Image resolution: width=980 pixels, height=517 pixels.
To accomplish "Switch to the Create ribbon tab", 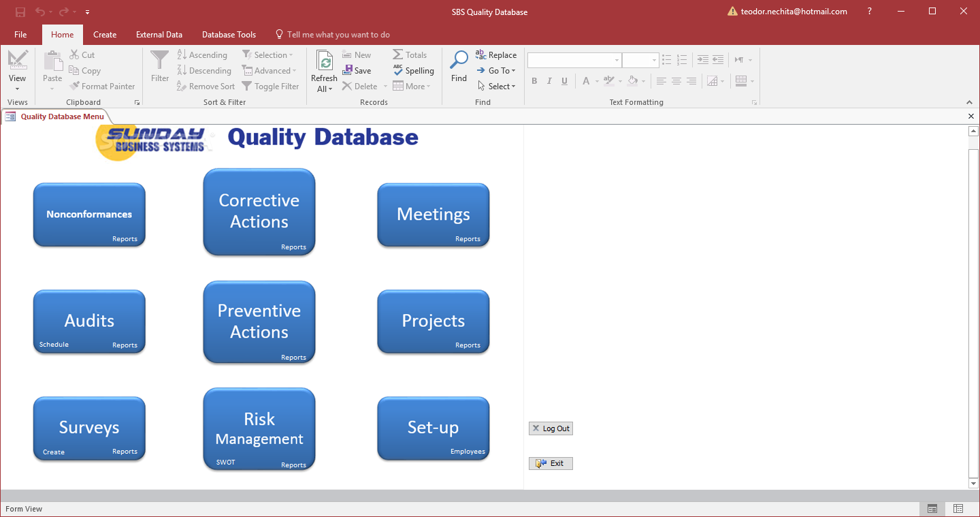I will pyautogui.click(x=105, y=35).
